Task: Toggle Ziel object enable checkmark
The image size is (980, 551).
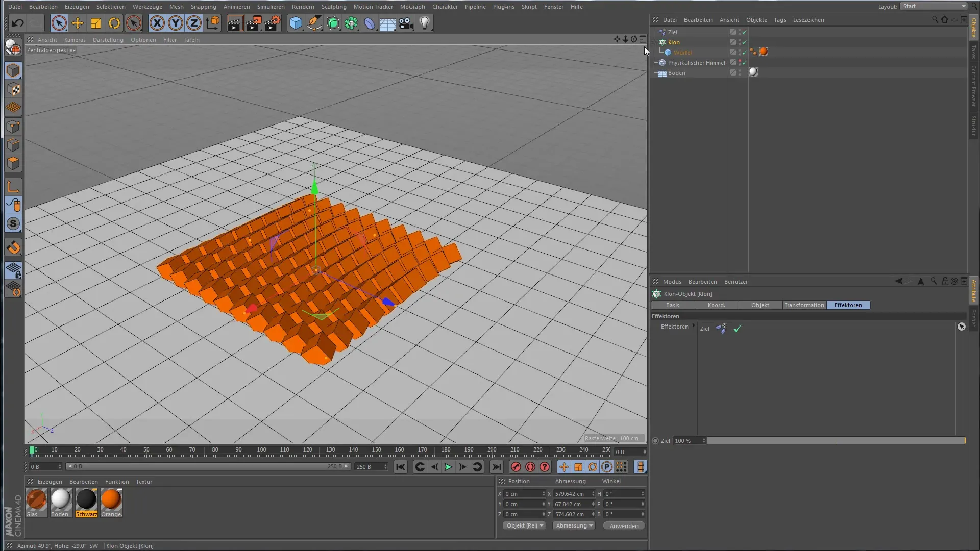Action: point(744,32)
